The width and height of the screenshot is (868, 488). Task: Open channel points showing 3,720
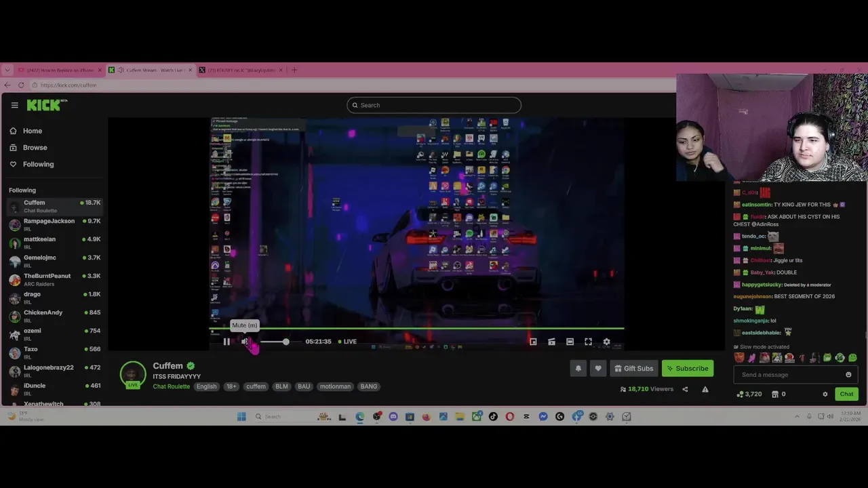pos(749,394)
